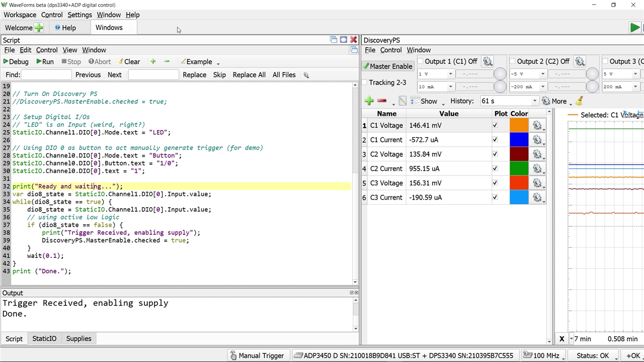This screenshot has height=362, width=644.
Task: Maximize the Script panel icon
Action: [x=344, y=40]
